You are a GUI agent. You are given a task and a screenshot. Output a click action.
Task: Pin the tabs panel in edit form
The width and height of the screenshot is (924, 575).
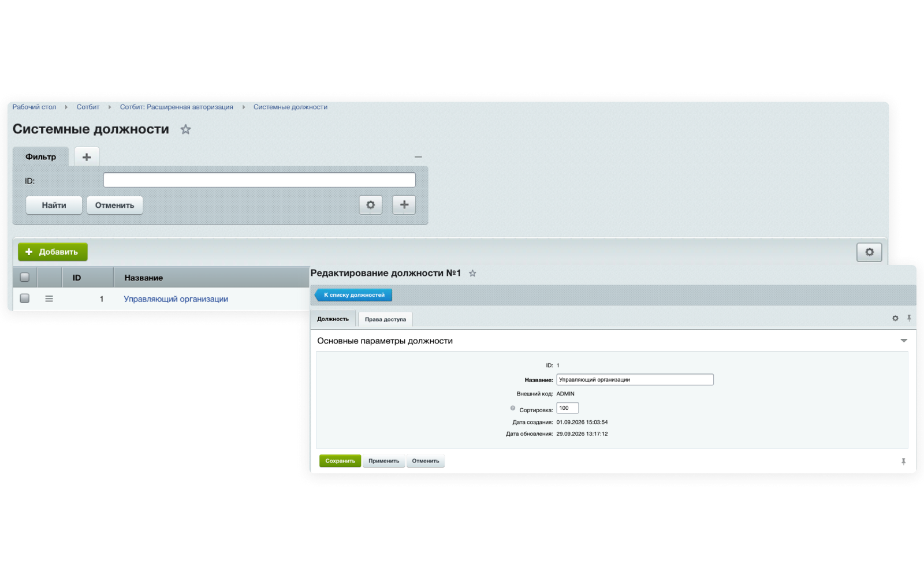pyautogui.click(x=909, y=318)
